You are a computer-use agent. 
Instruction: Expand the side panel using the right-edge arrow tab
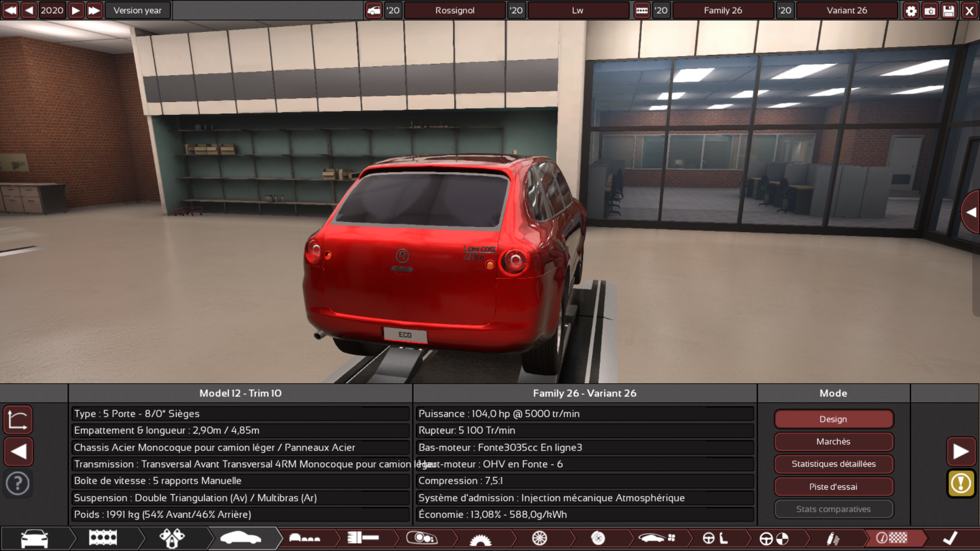coord(971,212)
